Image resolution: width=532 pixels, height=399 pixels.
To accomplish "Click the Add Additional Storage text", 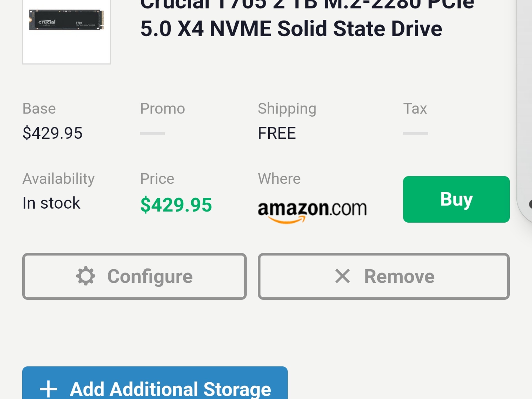I will point(170,389).
